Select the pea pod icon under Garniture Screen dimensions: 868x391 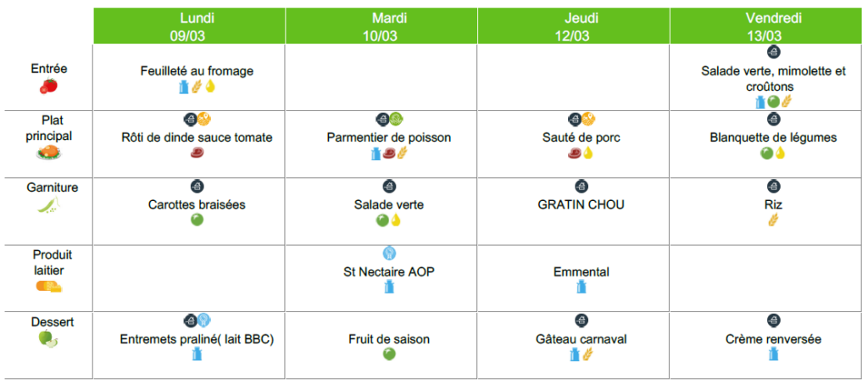[47, 205]
